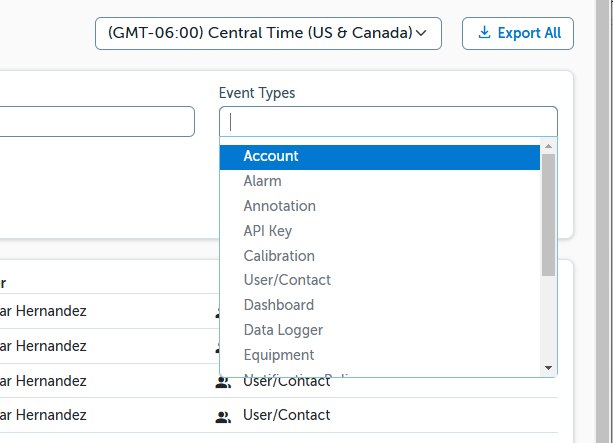Open the Central Time timezone dropdown
This screenshot has width=613, height=443.
[x=267, y=33]
